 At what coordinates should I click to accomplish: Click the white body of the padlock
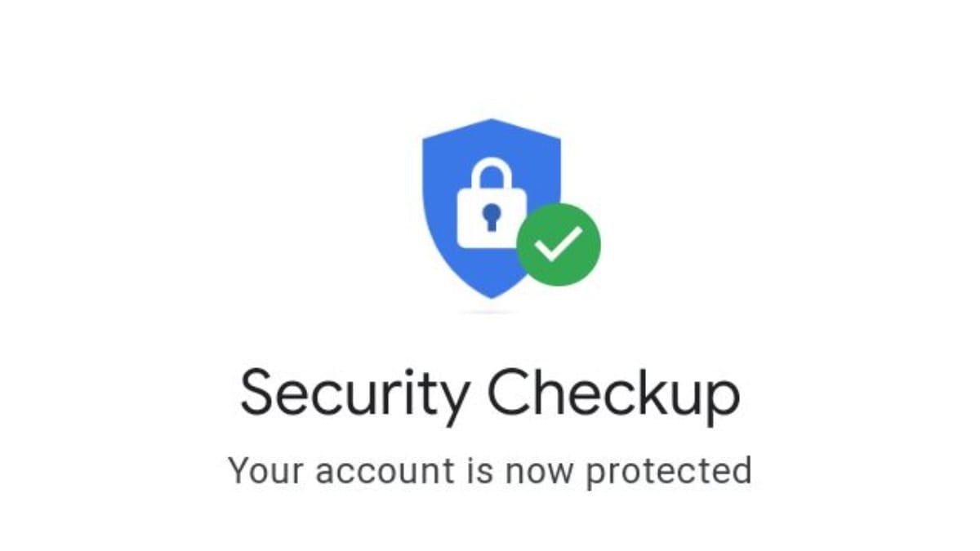click(x=490, y=218)
